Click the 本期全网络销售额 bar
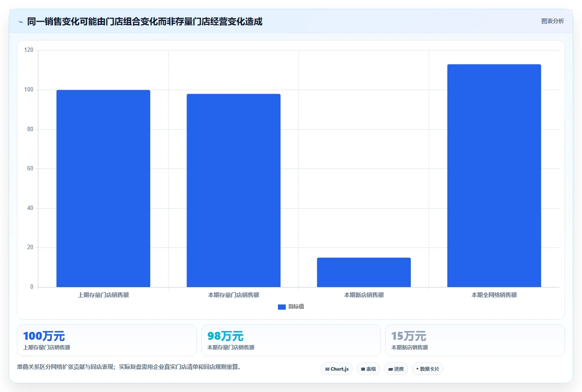Screen dimensions: 582x392 tap(494, 176)
